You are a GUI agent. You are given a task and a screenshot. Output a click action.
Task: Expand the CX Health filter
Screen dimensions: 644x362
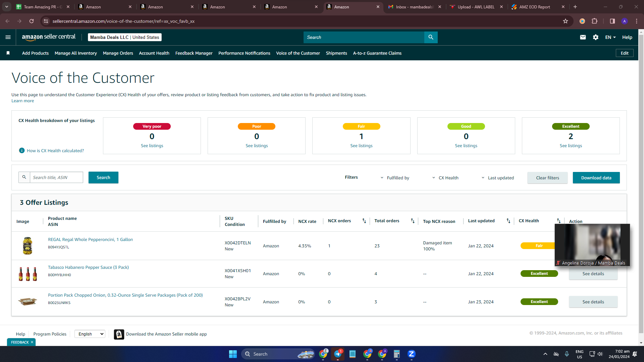pos(445,178)
